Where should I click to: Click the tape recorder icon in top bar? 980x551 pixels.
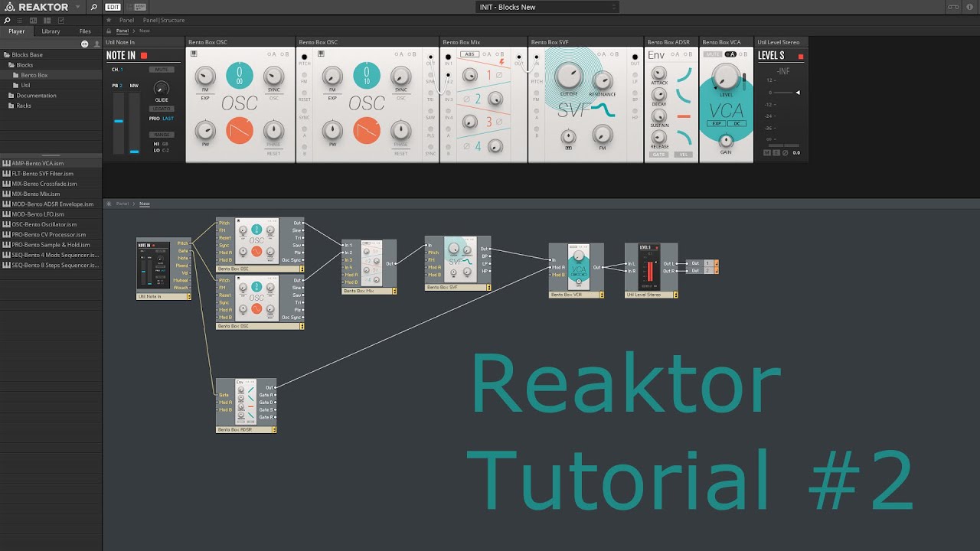point(953,7)
